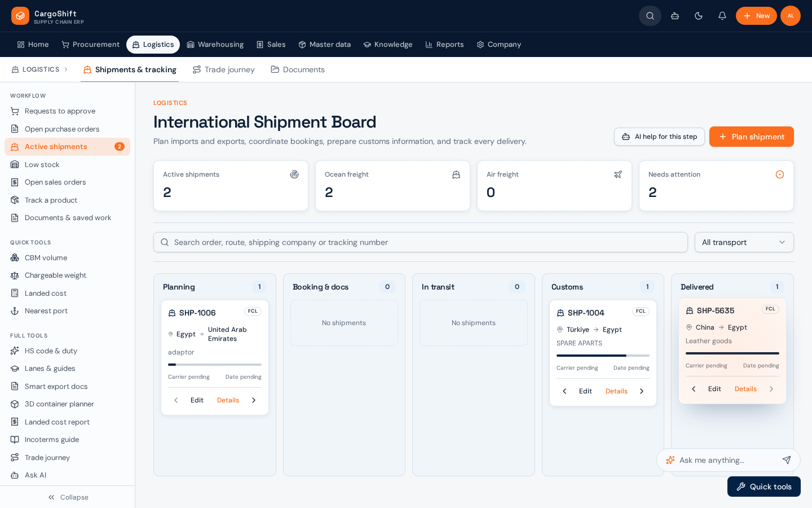Open Lanes & guides
The width and height of the screenshot is (812, 508).
tap(67, 369)
